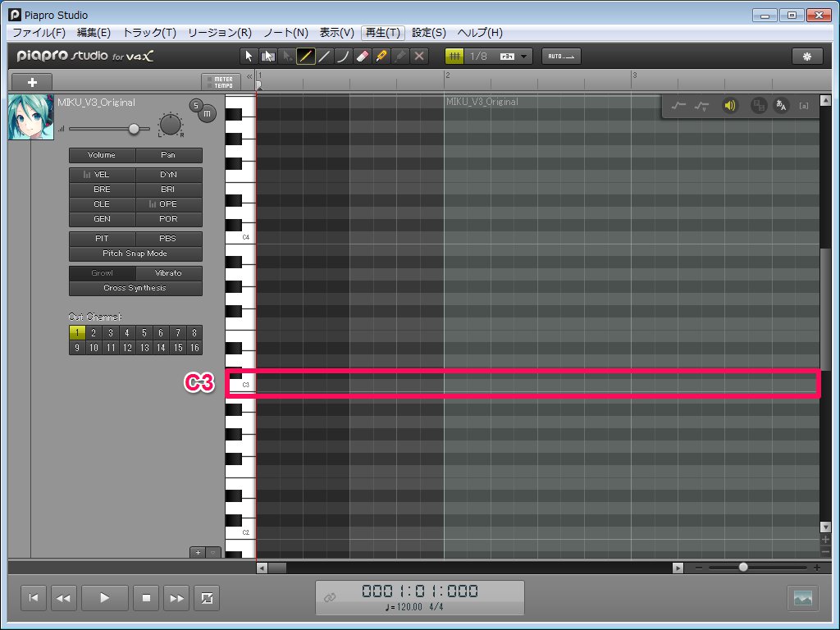
Task: Click the track pan knob
Action: pos(171,125)
